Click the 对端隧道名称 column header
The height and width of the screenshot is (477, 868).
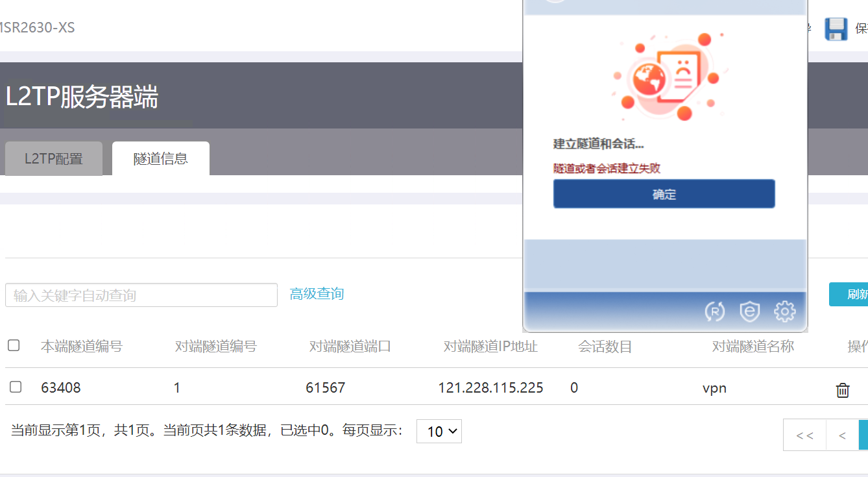(x=753, y=347)
